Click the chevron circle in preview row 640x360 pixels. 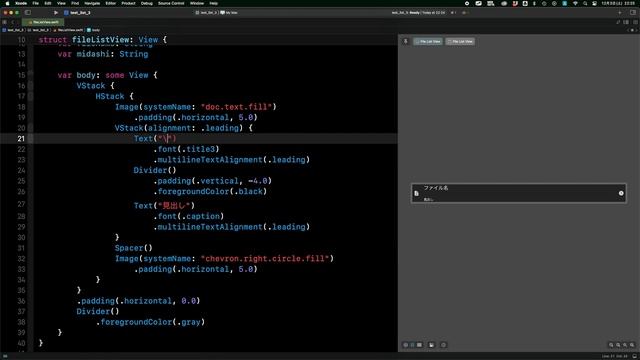[621, 193]
